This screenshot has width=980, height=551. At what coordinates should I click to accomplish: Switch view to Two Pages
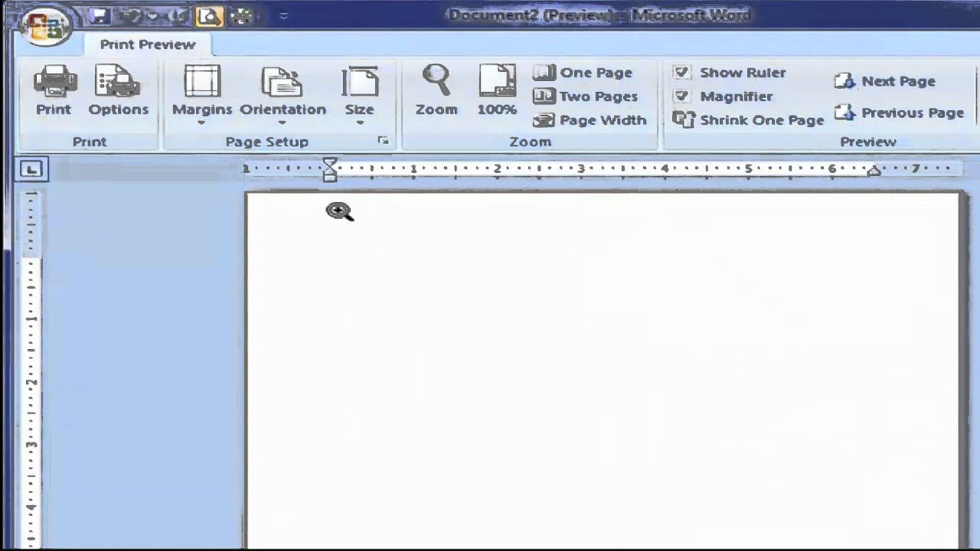[585, 96]
